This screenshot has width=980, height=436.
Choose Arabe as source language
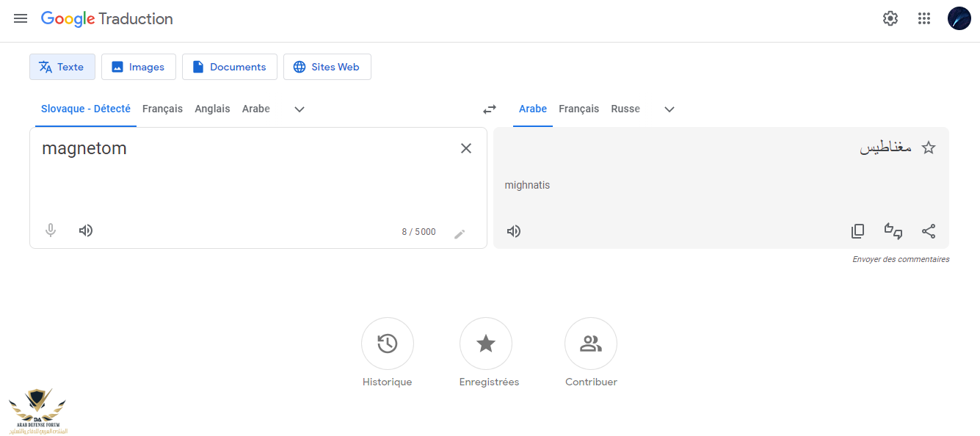(256, 109)
